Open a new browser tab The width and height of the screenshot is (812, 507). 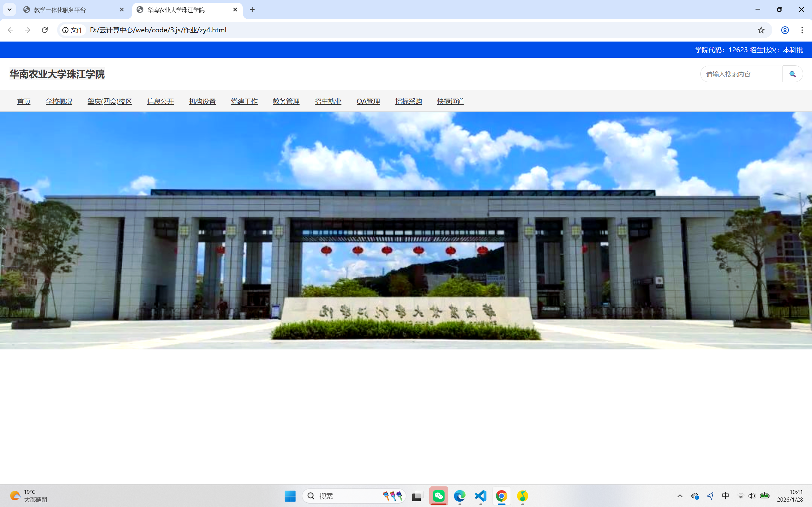[252, 10]
